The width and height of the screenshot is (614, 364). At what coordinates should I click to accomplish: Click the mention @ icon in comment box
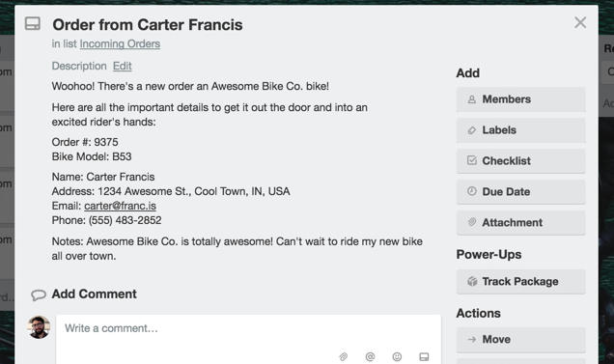(370, 356)
